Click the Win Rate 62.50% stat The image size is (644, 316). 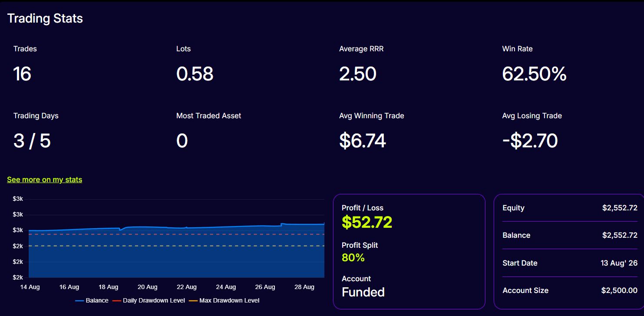click(x=534, y=74)
